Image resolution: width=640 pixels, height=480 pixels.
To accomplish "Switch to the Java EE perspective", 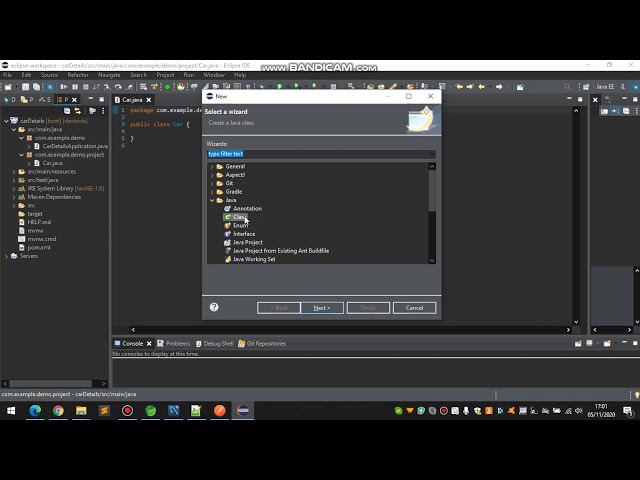I will [x=605, y=87].
